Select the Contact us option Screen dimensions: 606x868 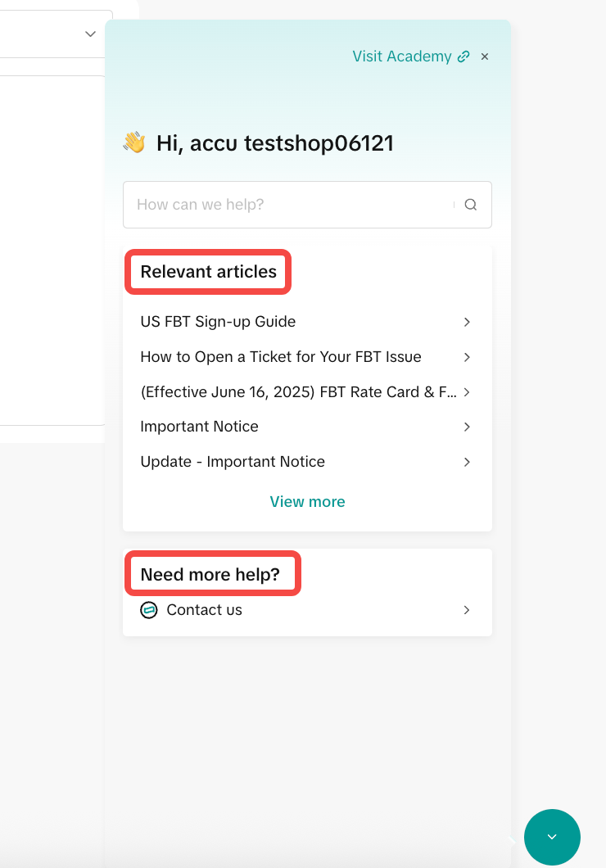[204, 610]
